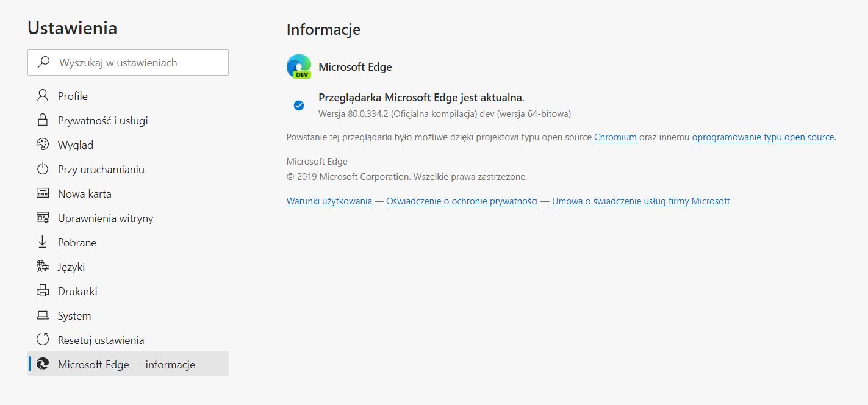
Task: Click the padlock icon for privacy
Action: pos(42,120)
